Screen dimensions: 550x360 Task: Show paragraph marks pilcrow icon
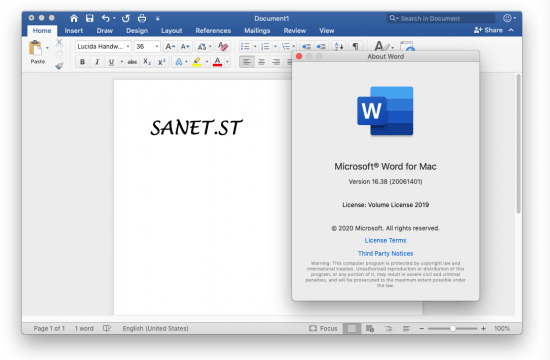355,46
